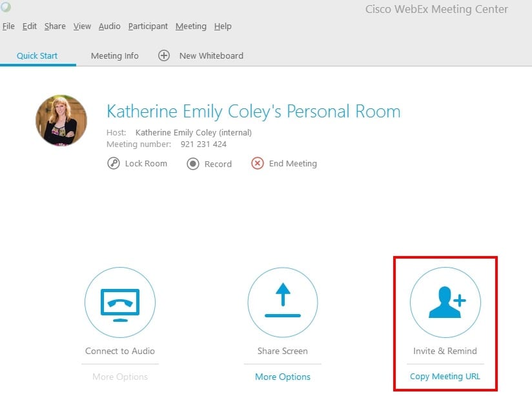Switch to the Meeting Info tab
Image resolution: width=532 pixels, height=405 pixels.
[114, 55]
